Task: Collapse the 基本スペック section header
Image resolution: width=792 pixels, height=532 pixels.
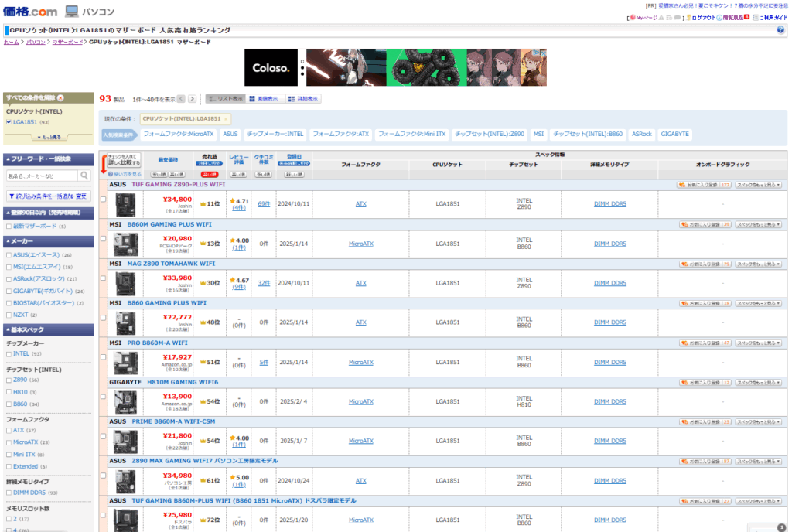Action: [49, 329]
